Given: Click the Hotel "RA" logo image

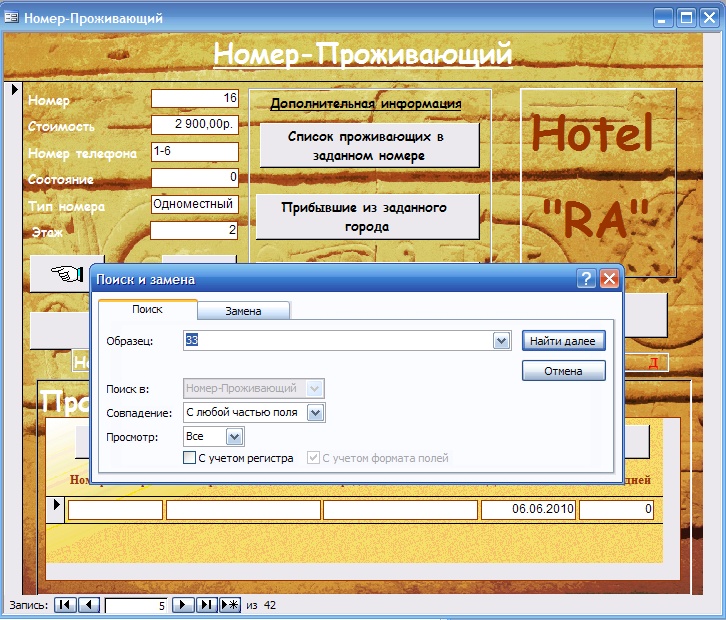Looking at the screenshot, I should [598, 183].
